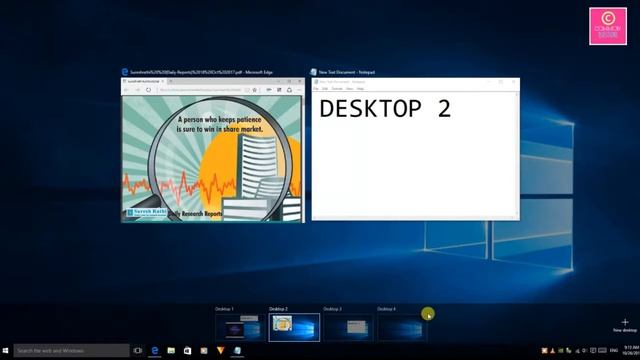Open the volume icon in system tray
The width and height of the screenshot is (640, 360).
pyautogui.click(x=584, y=351)
